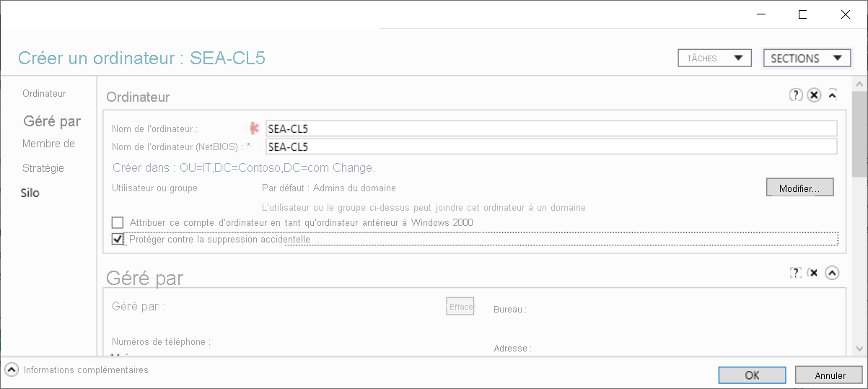868x389 pixels.
Task: Click the Nom de l'ordinateur field
Action: [x=551, y=128]
